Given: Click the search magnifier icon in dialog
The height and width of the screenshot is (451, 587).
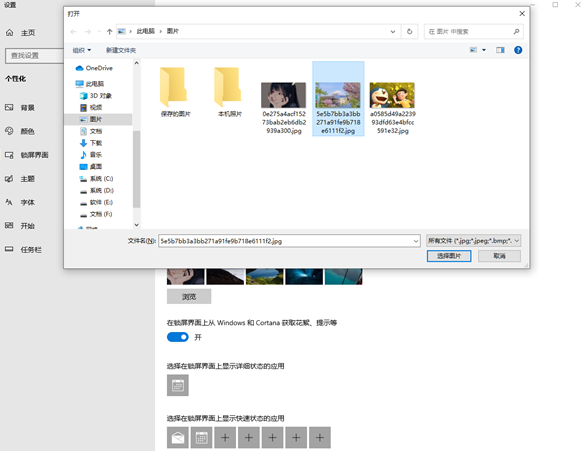Looking at the screenshot, I should point(516,31).
